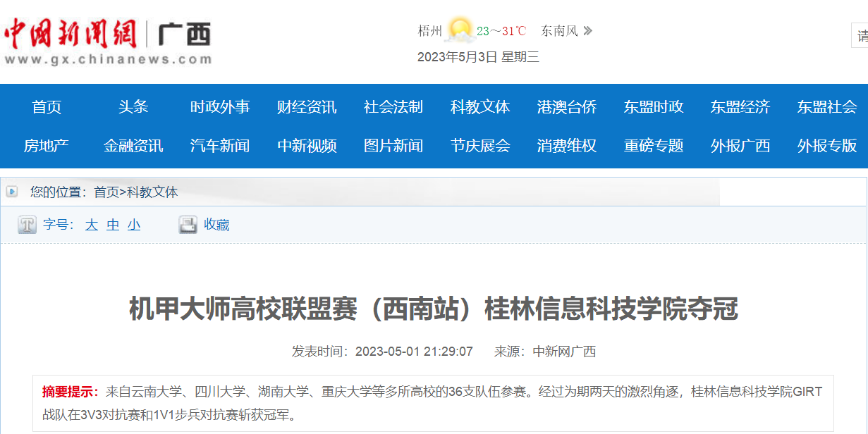Set font size to small (小)
Image resolution: width=868 pixels, height=434 pixels.
click(x=134, y=225)
